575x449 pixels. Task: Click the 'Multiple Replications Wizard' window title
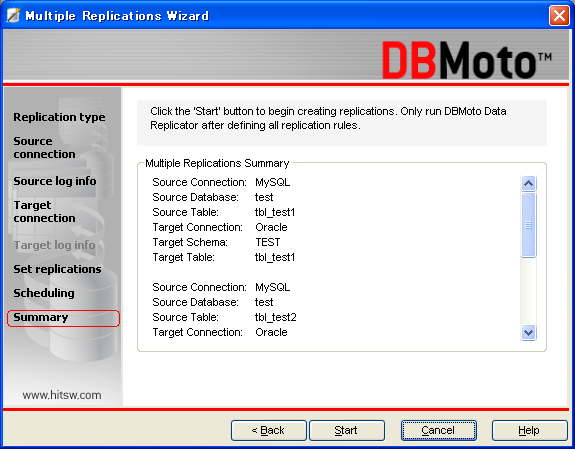coord(117,16)
